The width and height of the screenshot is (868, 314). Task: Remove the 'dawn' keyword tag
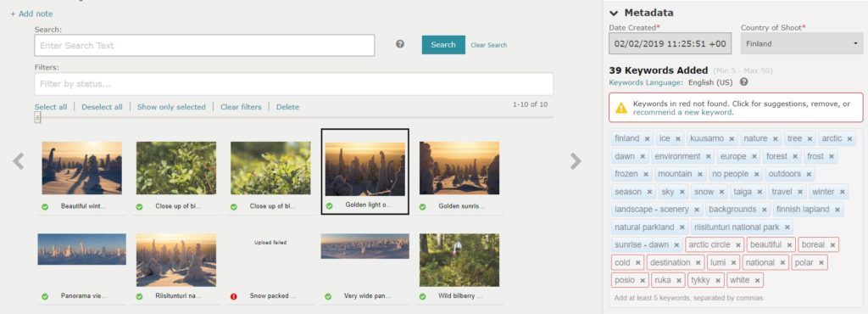[x=643, y=157]
